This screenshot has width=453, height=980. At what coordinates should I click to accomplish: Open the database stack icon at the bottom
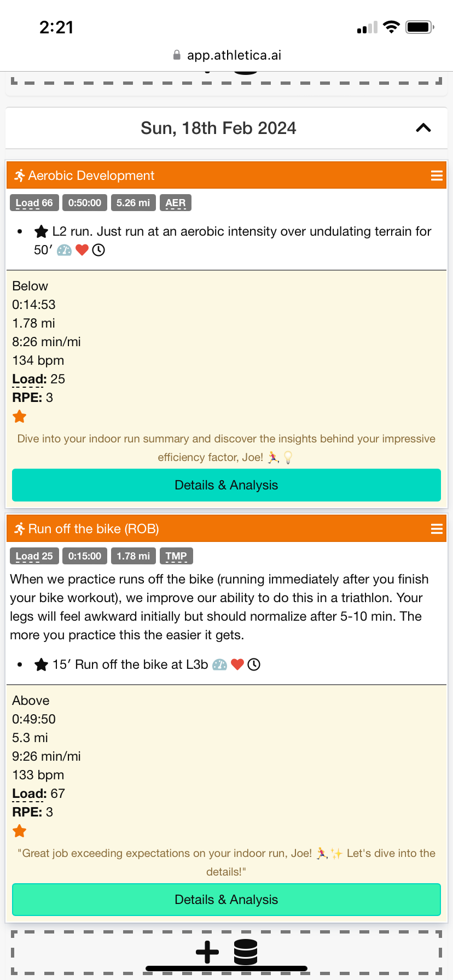coord(246,952)
